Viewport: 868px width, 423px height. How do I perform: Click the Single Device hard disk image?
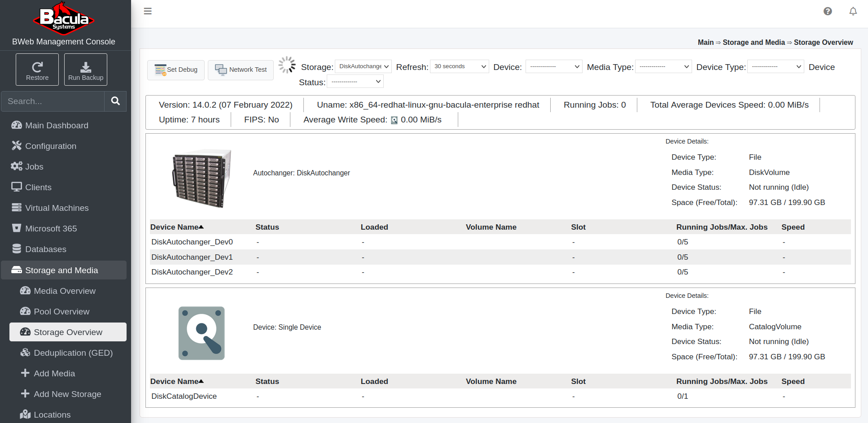[x=202, y=333]
